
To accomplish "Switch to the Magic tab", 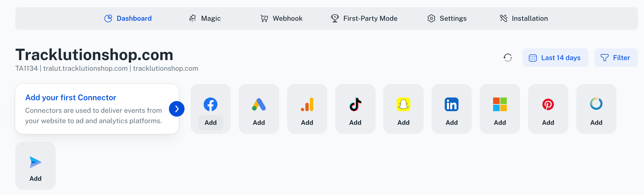I will [x=205, y=18].
